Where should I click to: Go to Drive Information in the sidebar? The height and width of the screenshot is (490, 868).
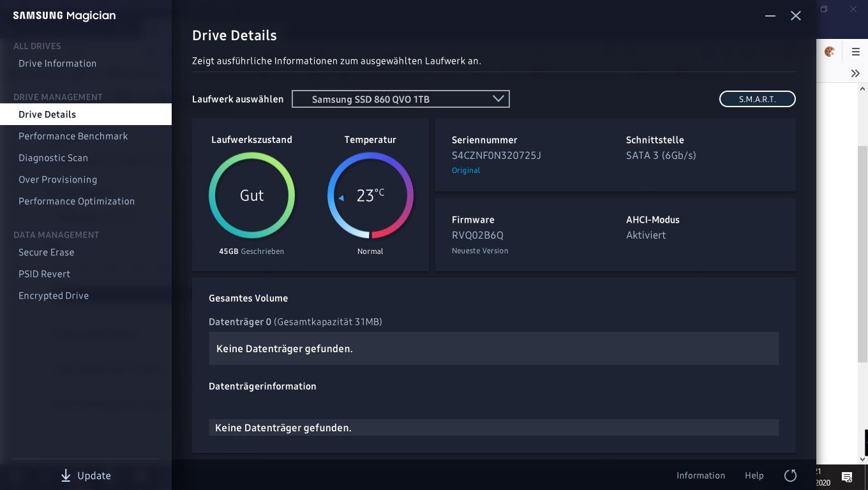57,63
